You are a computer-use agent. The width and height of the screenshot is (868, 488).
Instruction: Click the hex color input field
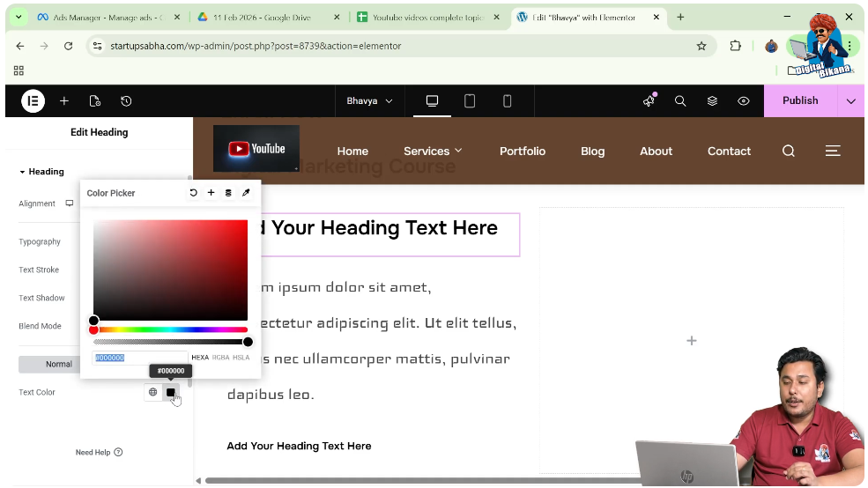pyautogui.click(x=140, y=358)
